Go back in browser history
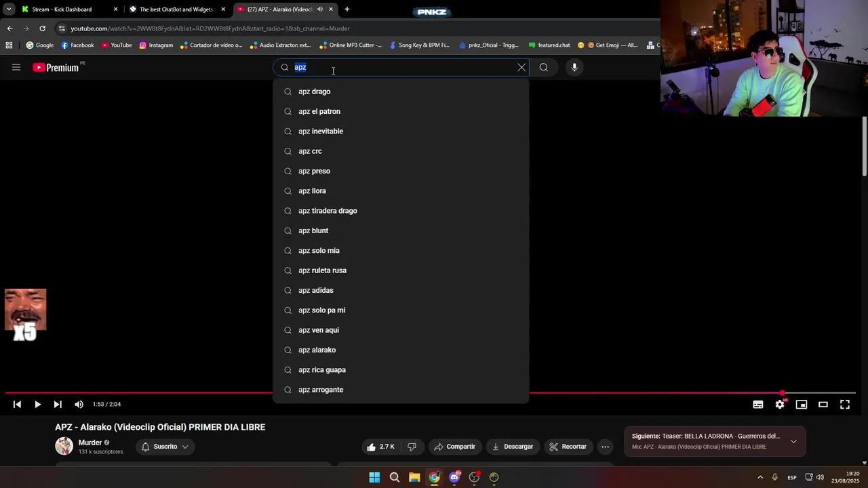The width and height of the screenshot is (868, 488). pyautogui.click(x=9, y=28)
